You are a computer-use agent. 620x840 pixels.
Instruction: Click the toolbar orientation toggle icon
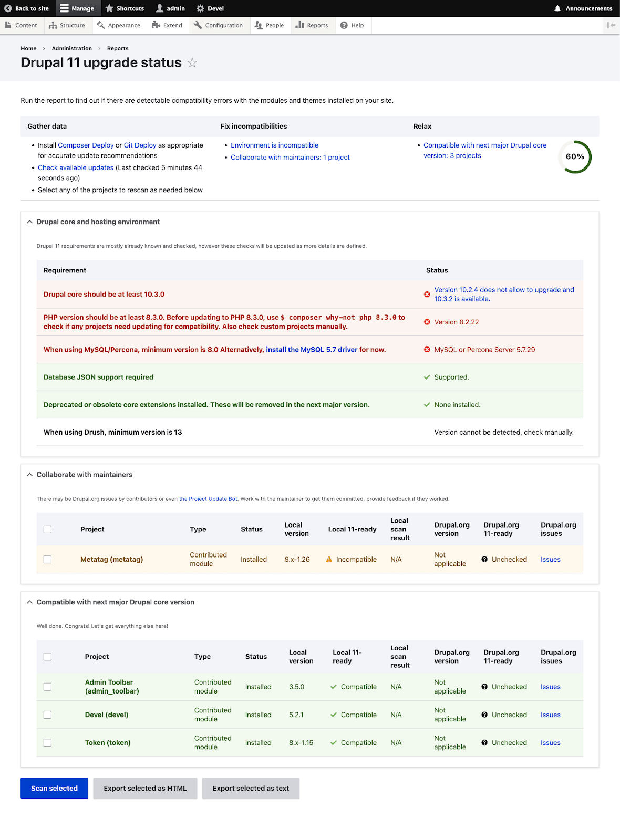pos(612,25)
